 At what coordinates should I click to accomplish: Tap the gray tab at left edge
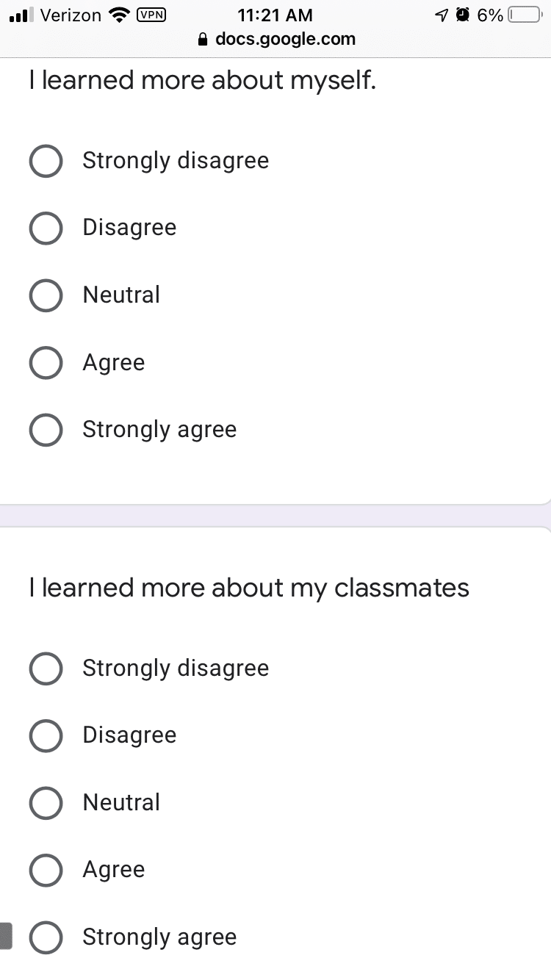pos(6,936)
